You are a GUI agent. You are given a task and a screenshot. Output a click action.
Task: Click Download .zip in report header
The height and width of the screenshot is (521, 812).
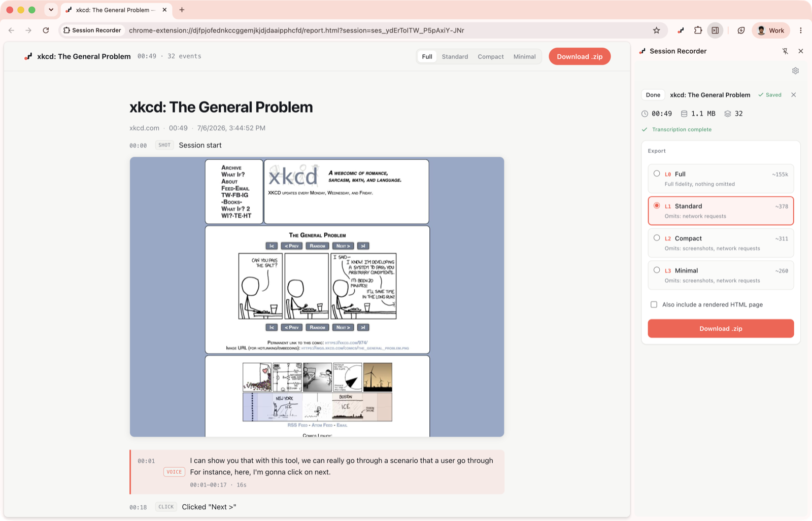click(x=580, y=56)
